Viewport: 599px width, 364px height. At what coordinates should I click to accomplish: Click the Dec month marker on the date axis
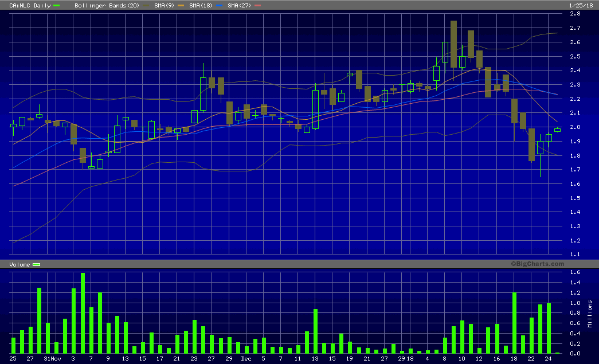[246, 358]
